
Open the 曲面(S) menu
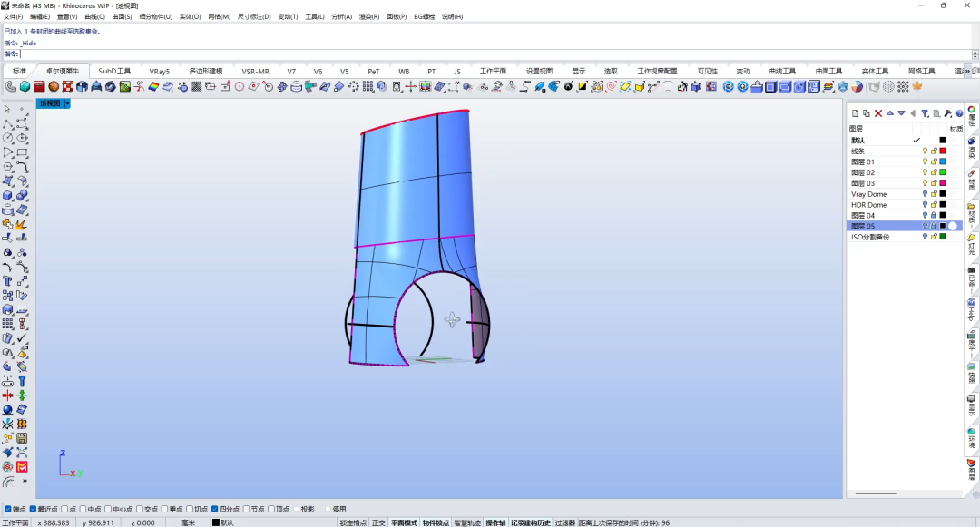[x=122, y=17]
